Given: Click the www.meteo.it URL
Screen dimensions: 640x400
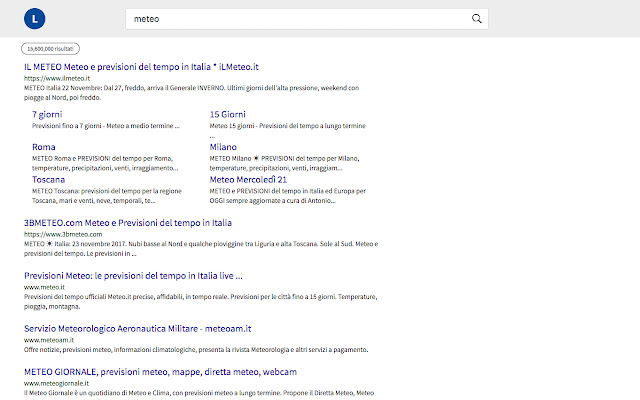Looking at the screenshot, I should click(45, 287).
